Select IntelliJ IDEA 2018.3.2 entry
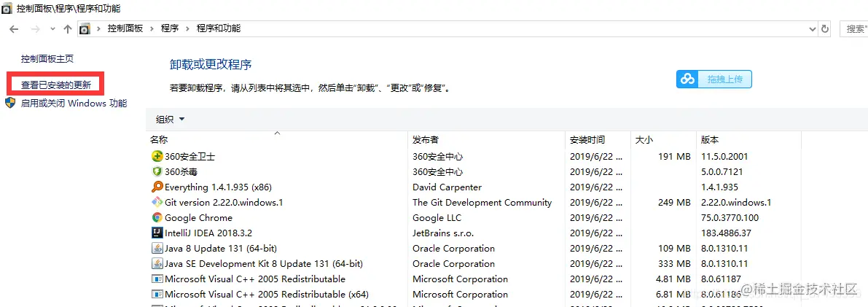868x307 pixels. click(x=208, y=233)
